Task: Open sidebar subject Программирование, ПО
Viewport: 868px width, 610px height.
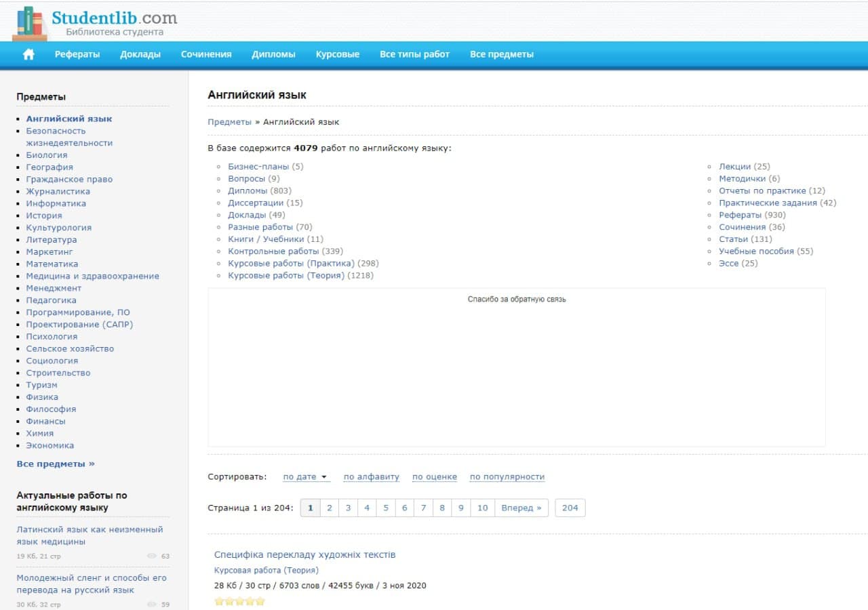Action: tap(78, 312)
